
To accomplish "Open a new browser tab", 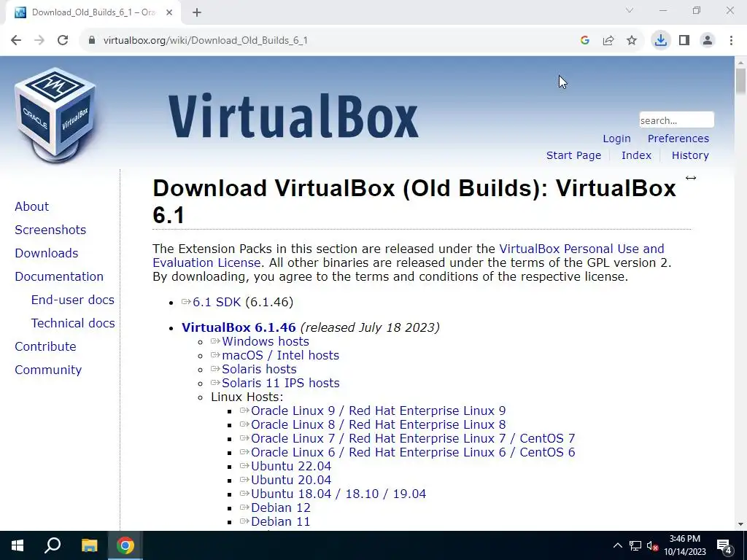I will click(x=197, y=12).
